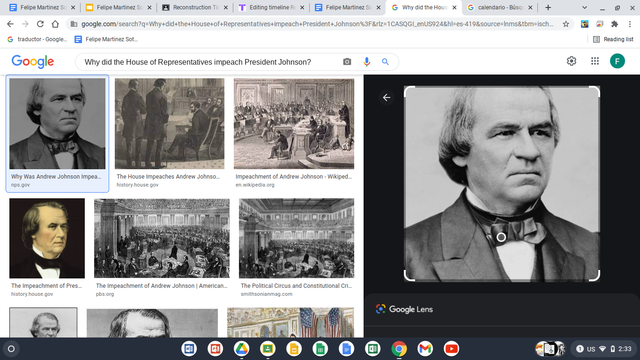The width and height of the screenshot is (640, 360).
Task: Open the tab strip photos tray icon
Action: point(549,349)
